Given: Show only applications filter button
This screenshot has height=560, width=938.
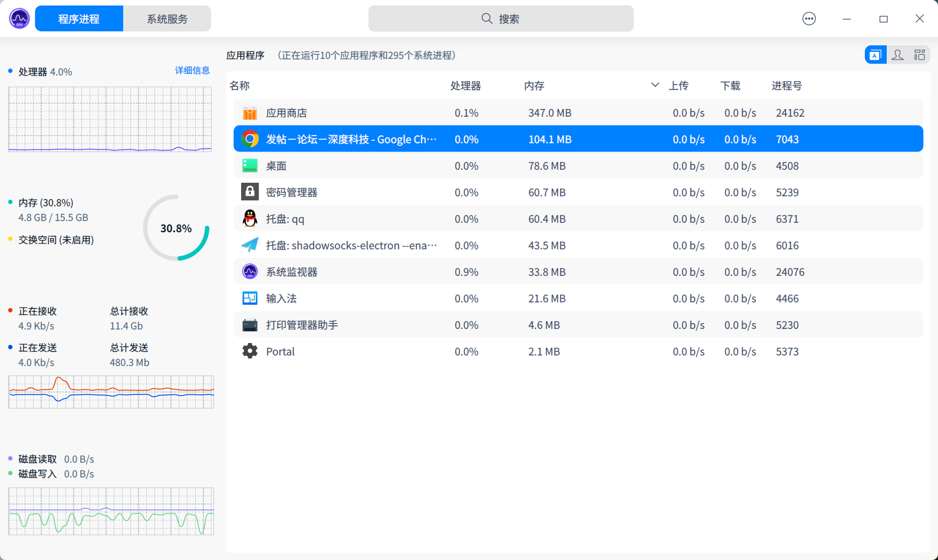Looking at the screenshot, I should (x=875, y=55).
